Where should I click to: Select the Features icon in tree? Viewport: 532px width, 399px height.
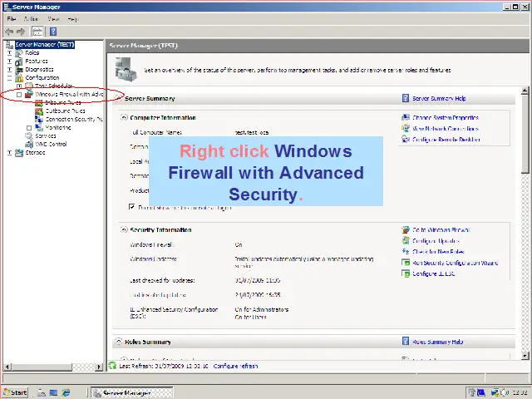(x=19, y=62)
